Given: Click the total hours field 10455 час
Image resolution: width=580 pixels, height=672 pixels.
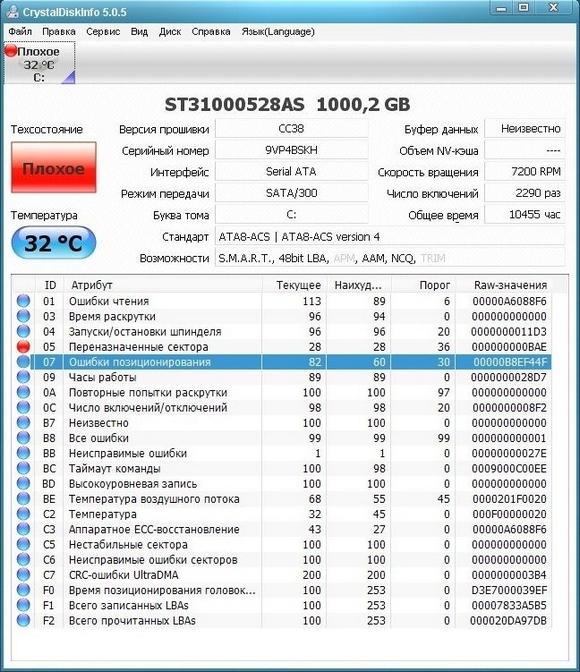Looking at the screenshot, I should 525,214.
